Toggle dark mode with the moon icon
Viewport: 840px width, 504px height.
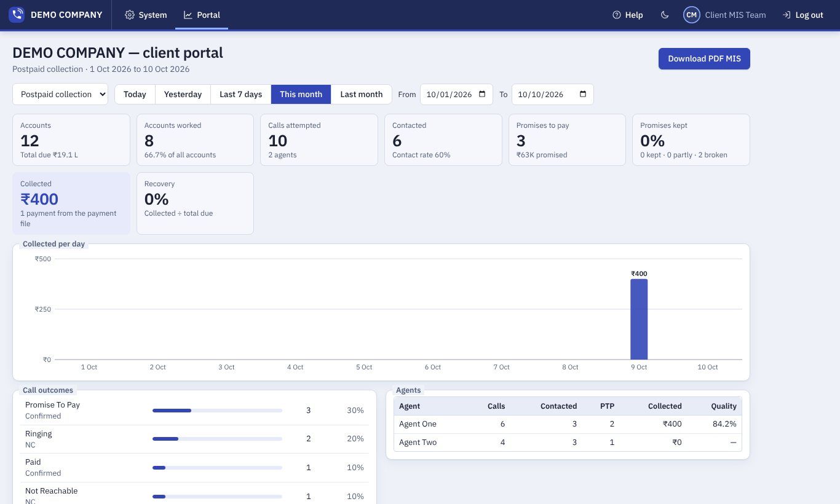point(665,15)
